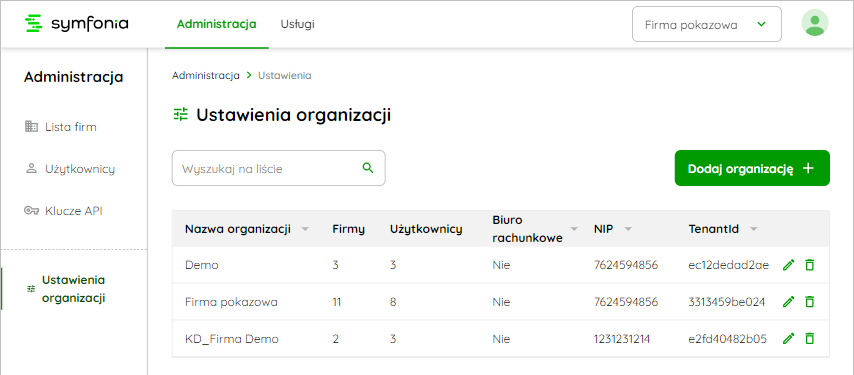This screenshot has height=375, width=854.
Task: Click the Dodaj organizację button
Action: [752, 168]
